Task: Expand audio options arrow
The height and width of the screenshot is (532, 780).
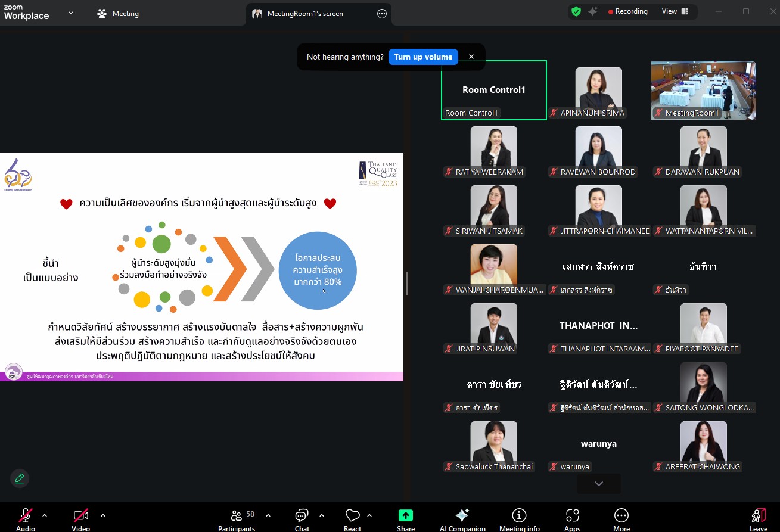Action: click(x=45, y=515)
